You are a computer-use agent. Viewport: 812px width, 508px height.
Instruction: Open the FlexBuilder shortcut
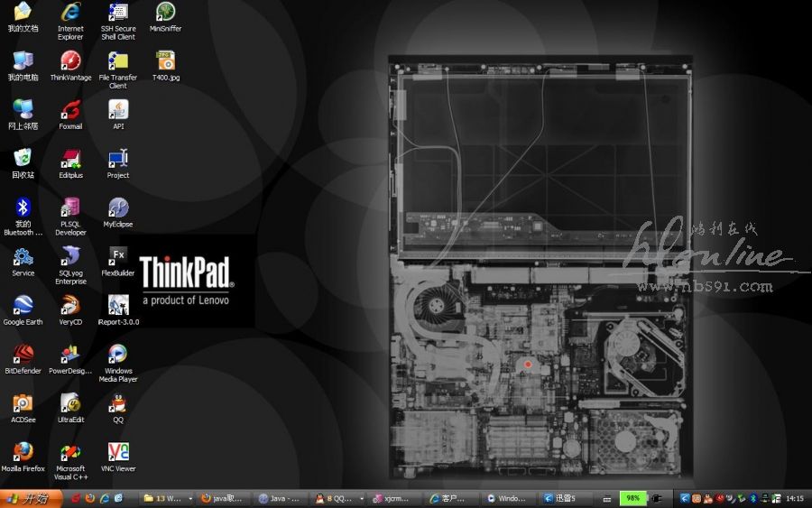(x=118, y=258)
